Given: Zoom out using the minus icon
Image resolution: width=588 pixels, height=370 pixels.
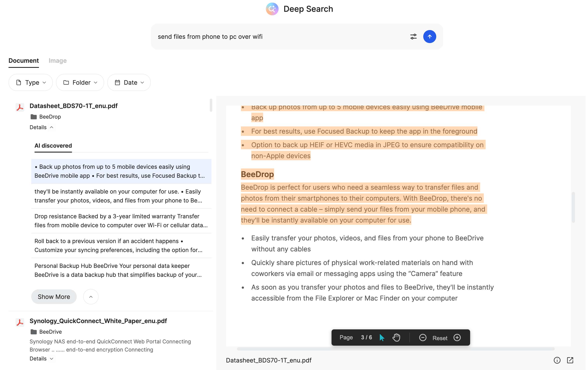Looking at the screenshot, I should point(423,338).
